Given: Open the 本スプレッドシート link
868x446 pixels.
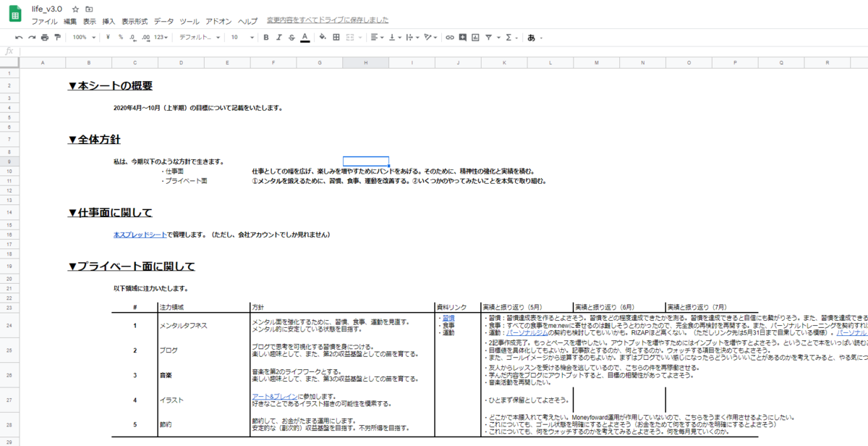Looking at the screenshot, I should (x=140, y=235).
